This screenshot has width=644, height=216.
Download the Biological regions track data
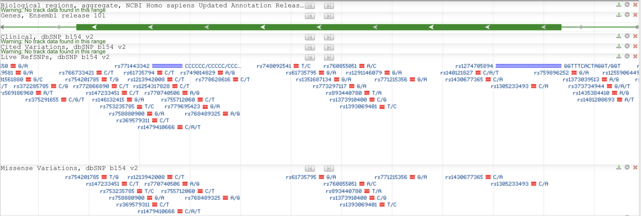tap(618, 5)
